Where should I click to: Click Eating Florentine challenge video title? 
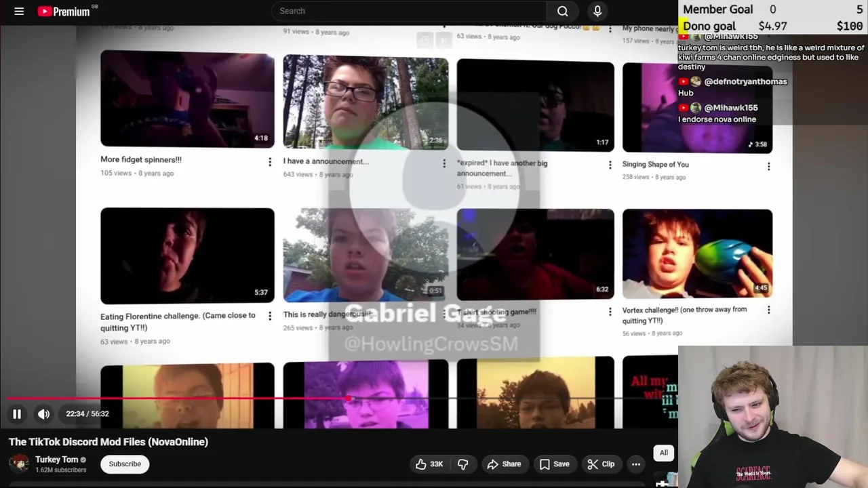click(x=178, y=321)
